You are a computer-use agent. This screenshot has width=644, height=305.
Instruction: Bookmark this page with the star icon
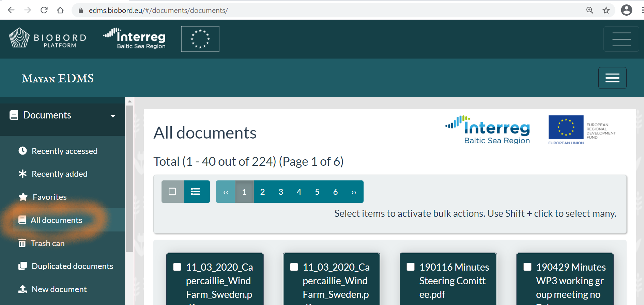click(x=606, y=10)
